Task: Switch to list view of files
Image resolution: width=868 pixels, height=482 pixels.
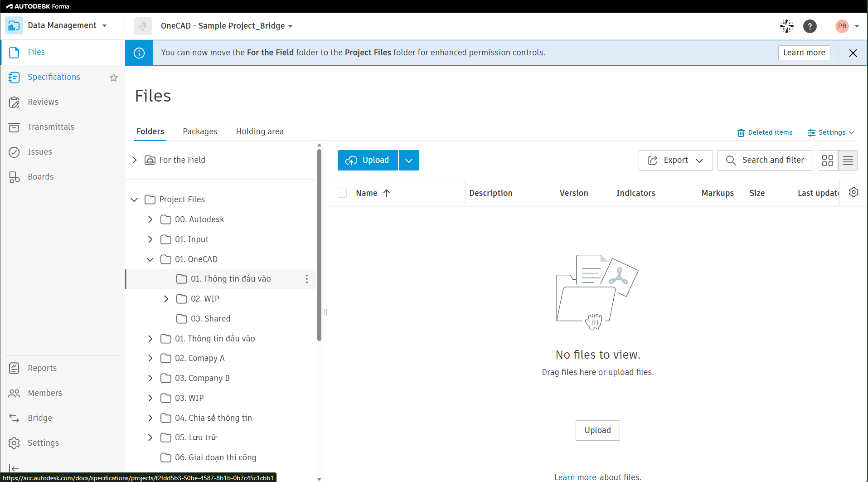Action: coord(848,161)
